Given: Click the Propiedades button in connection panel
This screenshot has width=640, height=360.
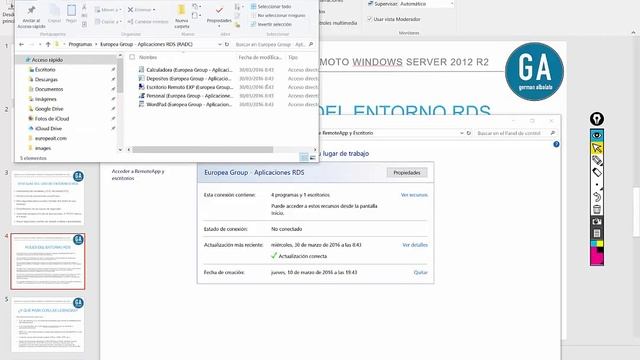Looking at the screenshot, I should pos(407,173).
